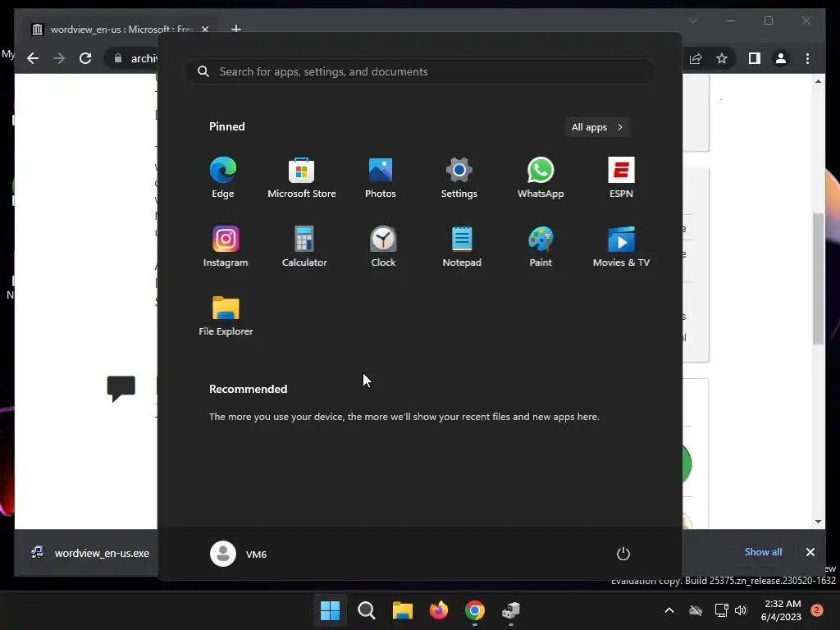Open File Explorer on the taskbar
This screenshot has width=840, height=630.
point(402,610)
